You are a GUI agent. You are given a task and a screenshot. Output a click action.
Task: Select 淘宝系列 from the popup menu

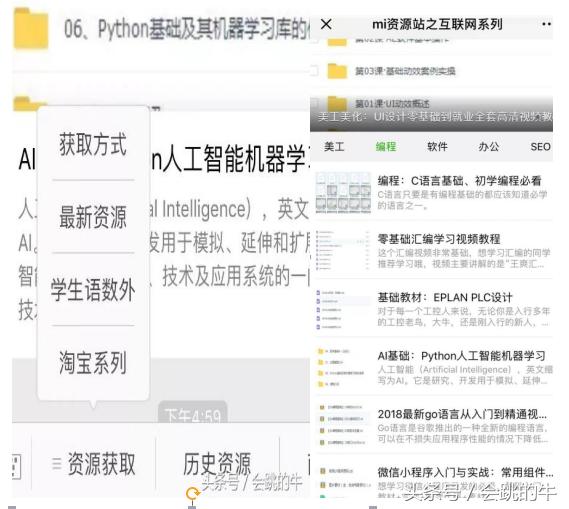tap(93, 362)
